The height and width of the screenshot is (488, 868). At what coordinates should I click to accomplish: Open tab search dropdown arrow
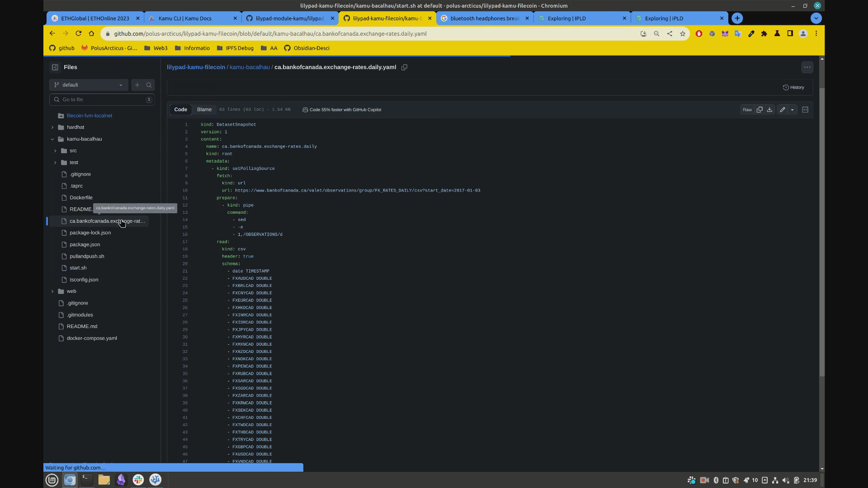click(x=816, y=19)
